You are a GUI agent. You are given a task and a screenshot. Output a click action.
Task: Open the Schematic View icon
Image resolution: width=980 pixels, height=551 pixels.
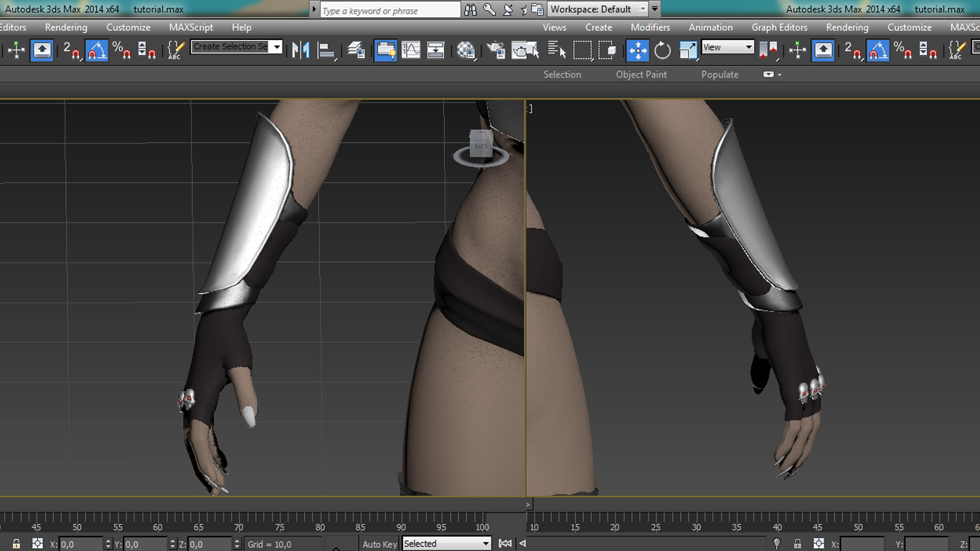point(435,50)
